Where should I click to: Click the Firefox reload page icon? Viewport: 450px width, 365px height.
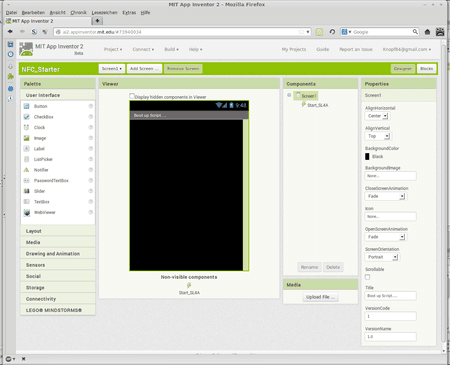click(x=332, y=32)
